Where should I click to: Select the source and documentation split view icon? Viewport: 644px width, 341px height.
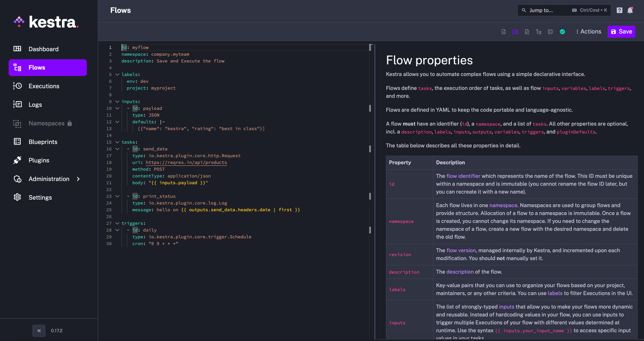coord(515,32)
